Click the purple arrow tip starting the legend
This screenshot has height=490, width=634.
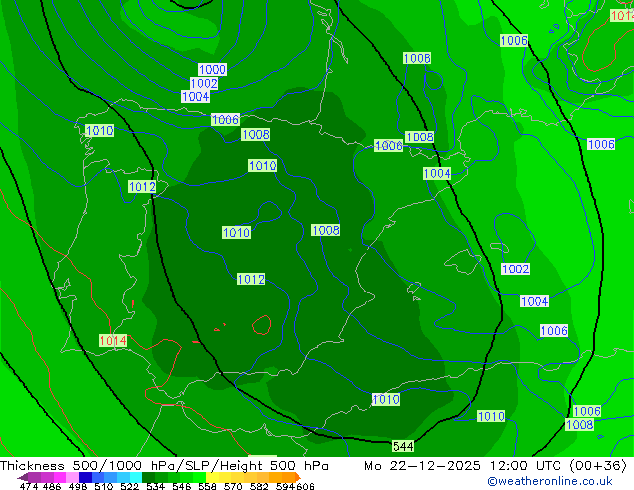(22, 477)
